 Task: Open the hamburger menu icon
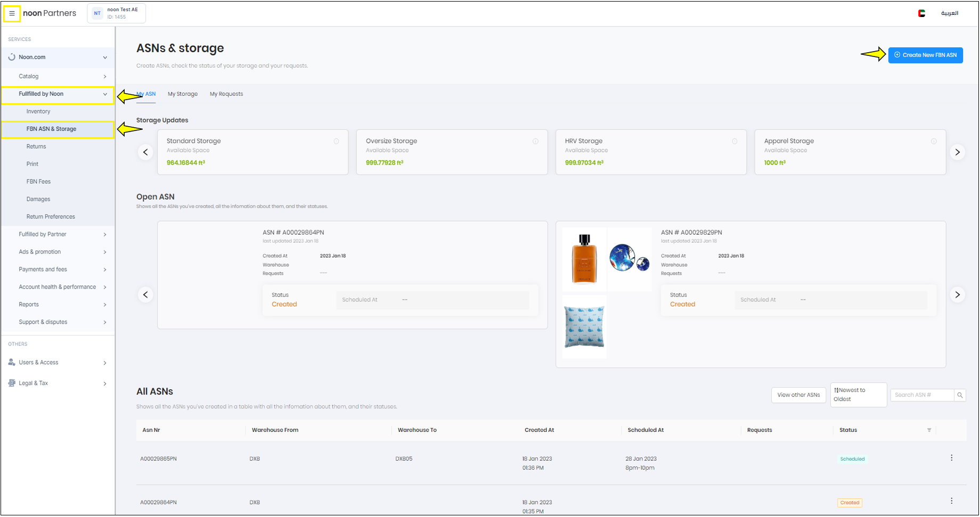click(x=12, y=13)
